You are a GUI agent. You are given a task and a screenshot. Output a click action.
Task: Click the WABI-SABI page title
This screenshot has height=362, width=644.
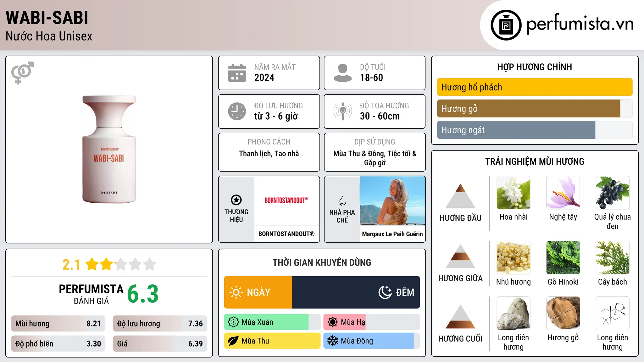pyautogui.click(x=47, y=18)
